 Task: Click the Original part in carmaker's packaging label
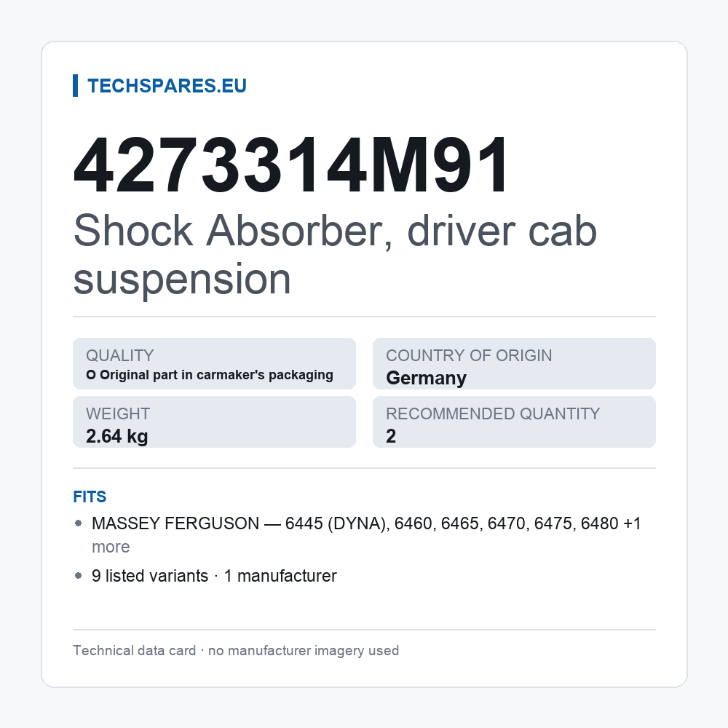[x=216, y=375]
